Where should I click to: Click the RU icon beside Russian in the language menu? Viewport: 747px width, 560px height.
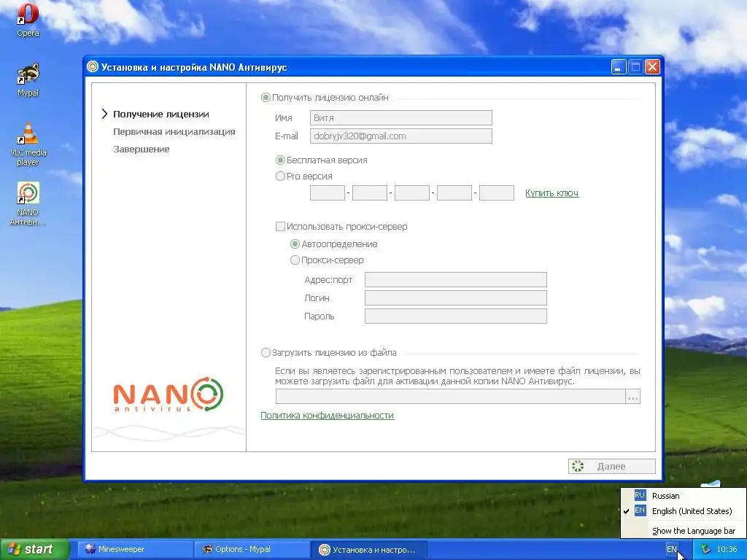point(640,495)
